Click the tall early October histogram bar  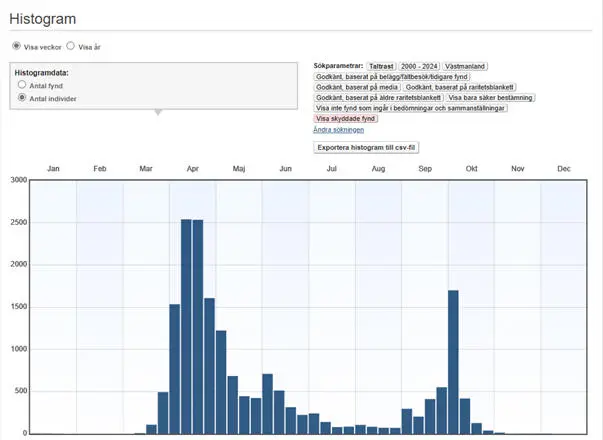(453, 362)
